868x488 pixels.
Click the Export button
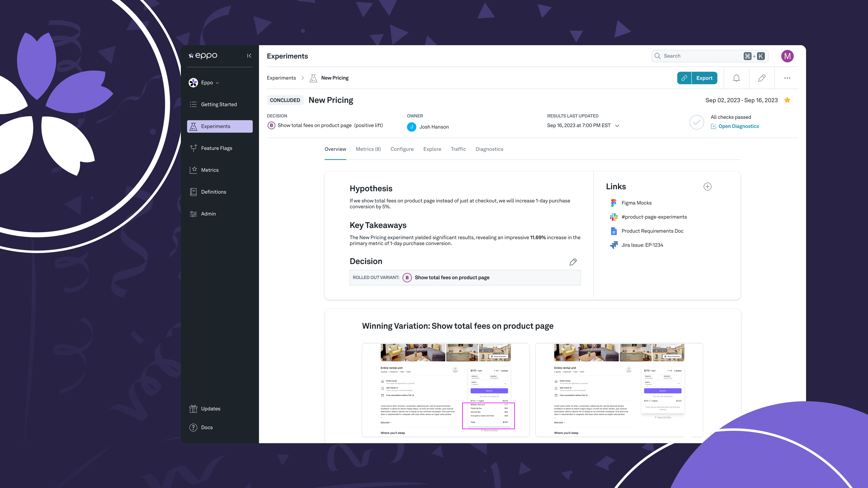point(704,78)
